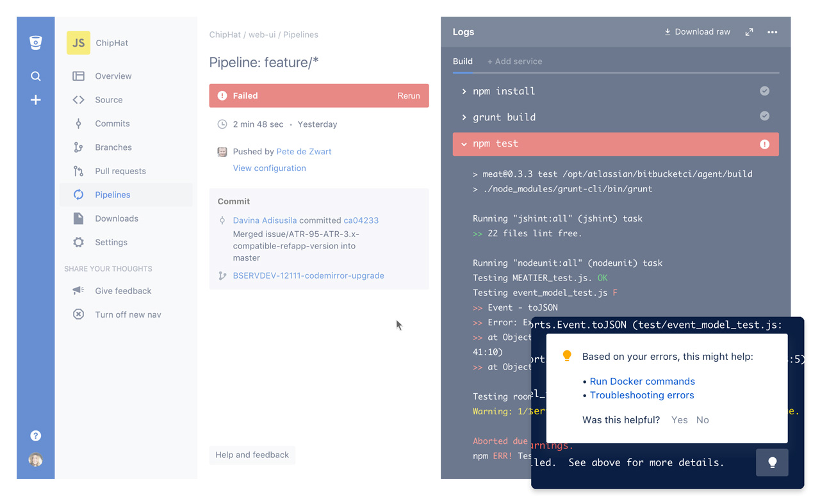Viewport: 820px width, 504px height.
Task: Open the logs more options menu
Action: pos(773,32)
